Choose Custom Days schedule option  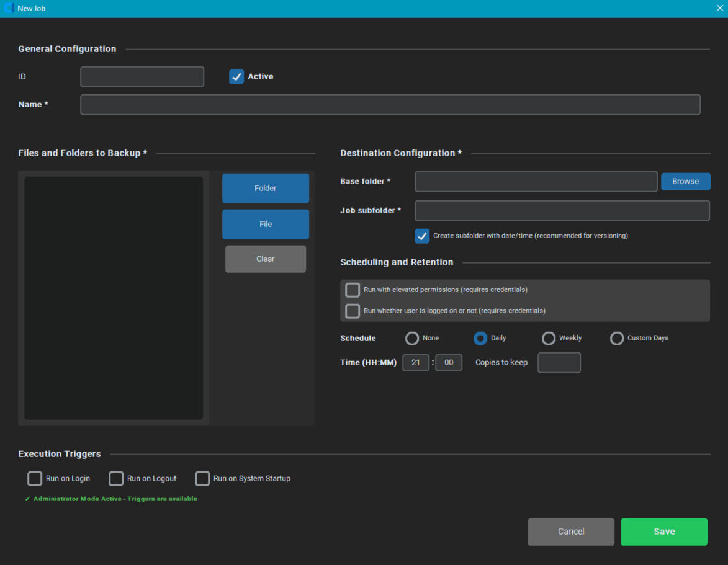(x=616, y=339)
